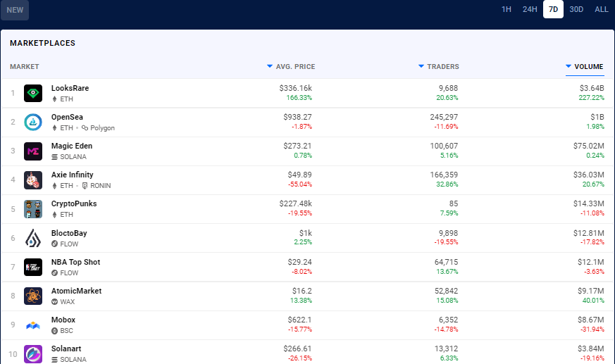Image resolution: width=615 pixels, height=364 pixels.
Task: Click the ETH chain icon under Axie Infinity
Action: click(54, 186)
